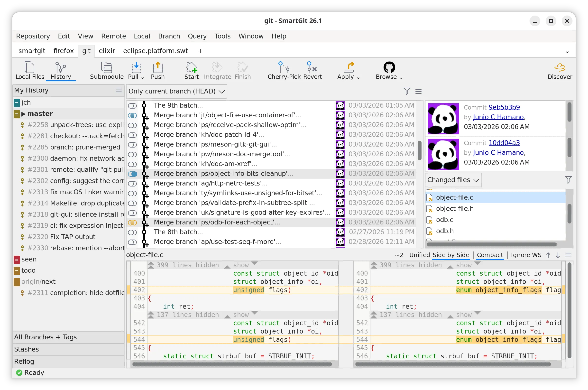Switch to the elixir repository tab
Image resolution: width=588 pixels, height=390 pixels.
[107, 51]
